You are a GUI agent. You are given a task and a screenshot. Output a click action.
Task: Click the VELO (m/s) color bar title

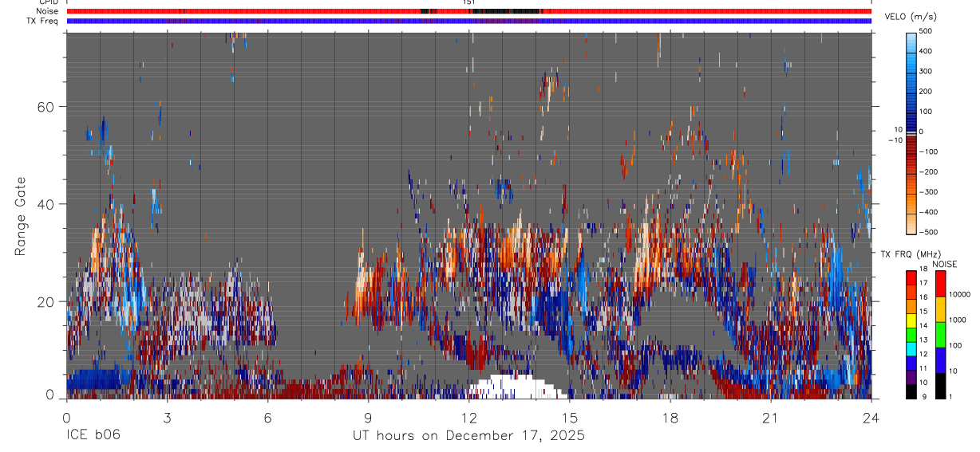pos(911,17)
